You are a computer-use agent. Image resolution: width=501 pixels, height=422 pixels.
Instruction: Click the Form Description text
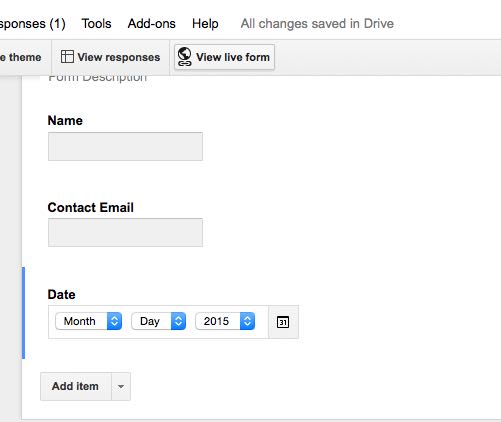coord(97,78)
